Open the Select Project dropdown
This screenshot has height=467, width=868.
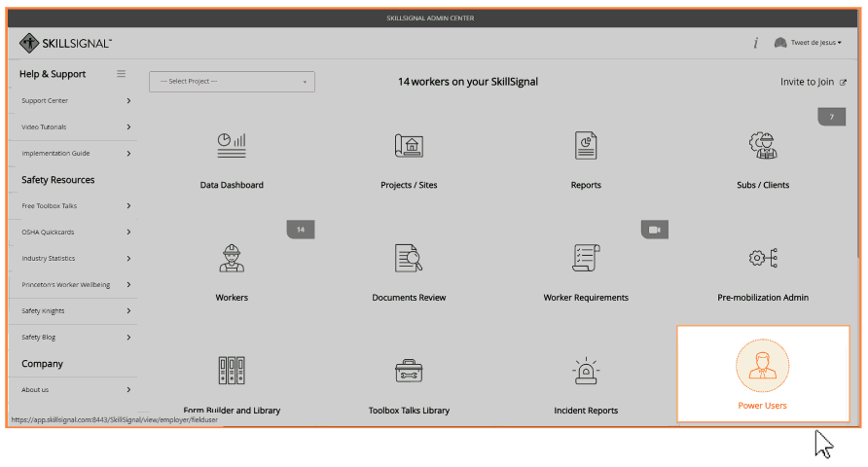(x=232, y=82)
